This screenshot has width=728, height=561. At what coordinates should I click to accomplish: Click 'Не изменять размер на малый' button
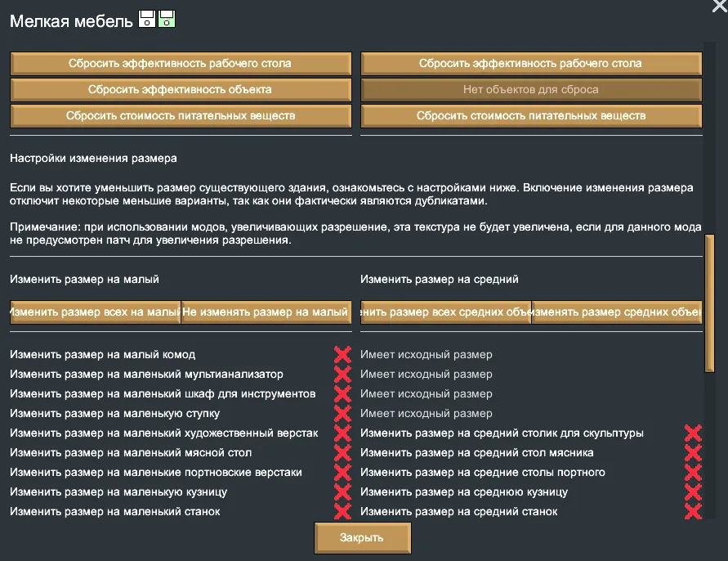(x=266, y=312)
